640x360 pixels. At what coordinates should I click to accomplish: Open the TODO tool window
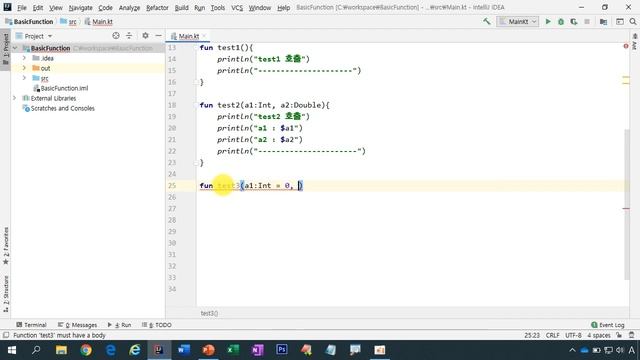(x=157, y=325)
